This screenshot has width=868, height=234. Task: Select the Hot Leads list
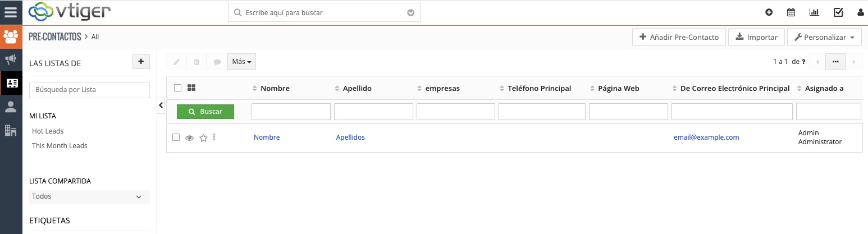[48, 131]
